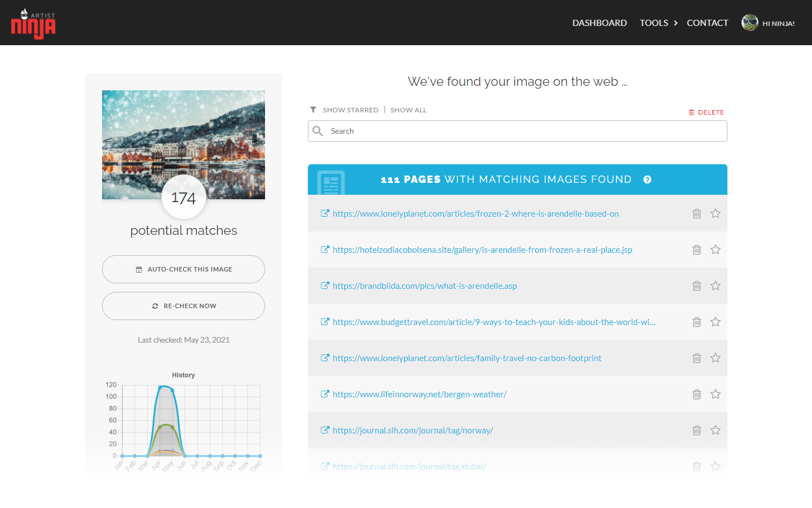Click external-link icon for budgettravel row

click(325, 322)
